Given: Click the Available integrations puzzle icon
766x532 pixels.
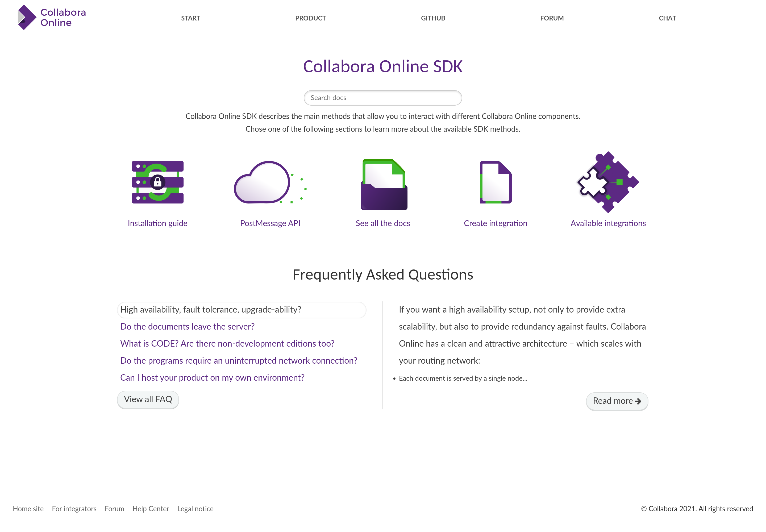Looking at the screenshot, I should coord(608,182).
